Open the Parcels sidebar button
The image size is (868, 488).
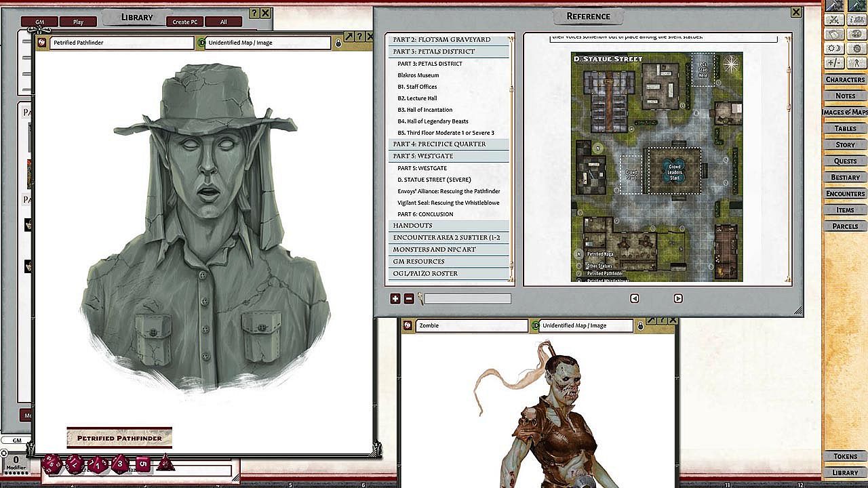pyautogui.click(x=845, y=226)
